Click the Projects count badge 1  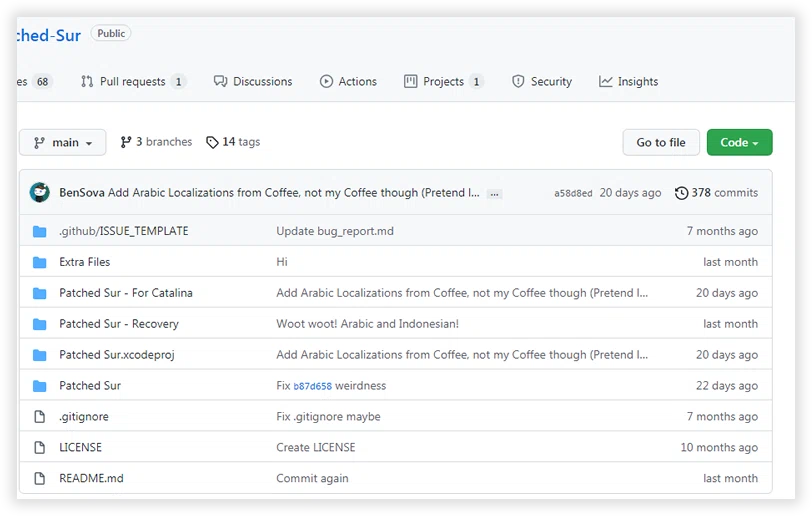tap(476, 82)
